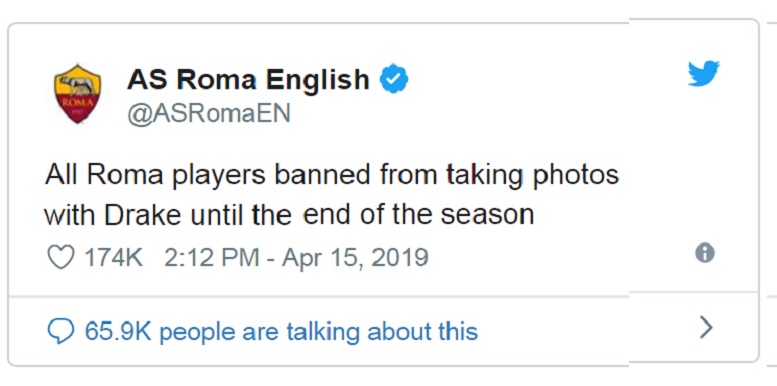Open the @ASRomaEN handle link
777x386 pixels.
(x=209, y=114)
